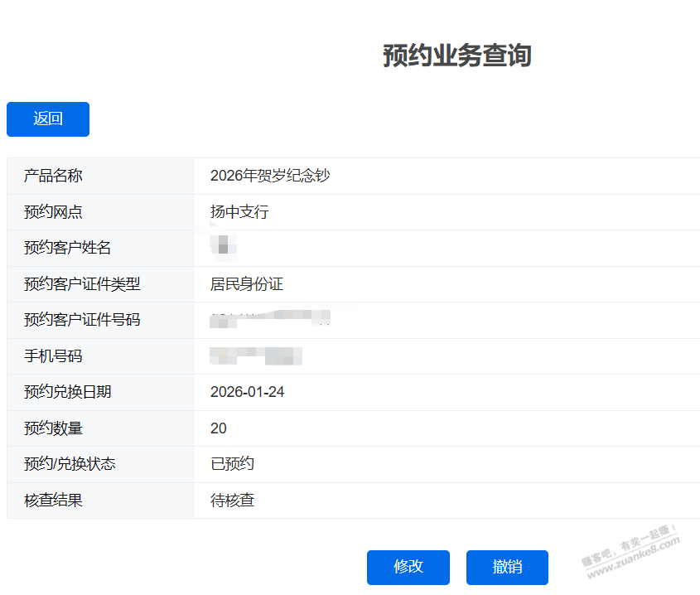The image size is (700, 595).
Task: Select the 产品名称 label cell
Action: click(x=53, y=176)
